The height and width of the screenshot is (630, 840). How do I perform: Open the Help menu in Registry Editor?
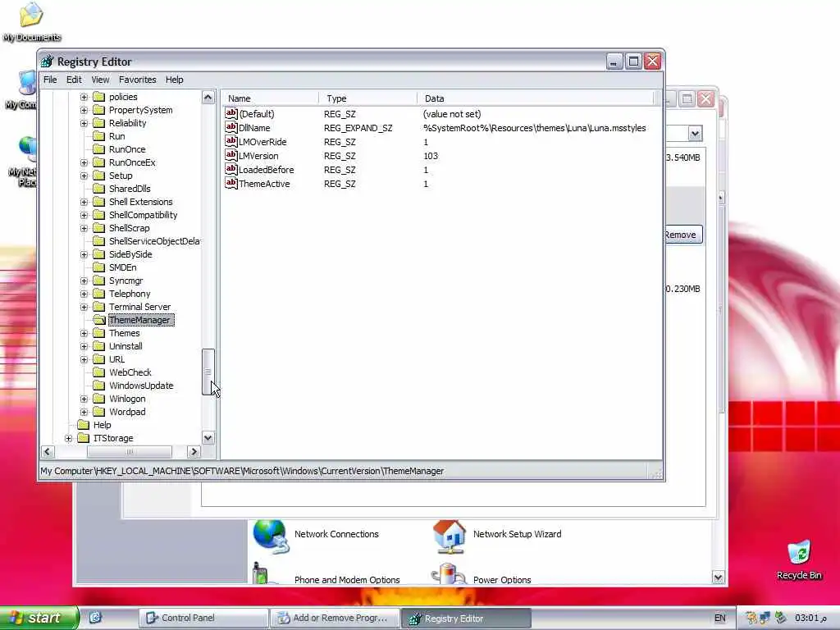(174, 80)
